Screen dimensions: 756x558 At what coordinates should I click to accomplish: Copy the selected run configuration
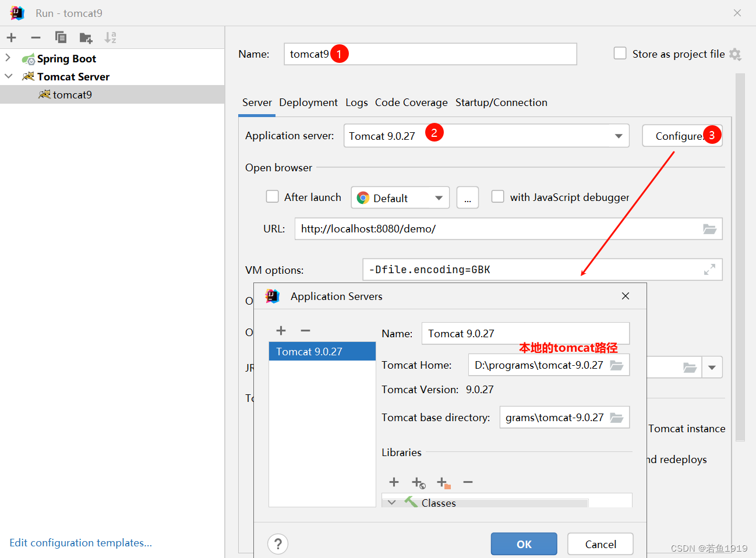click(x=61, y=38)
